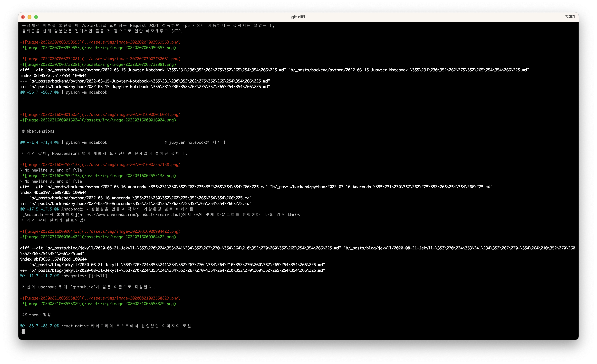Click the '@@ -17,5 +17,5 @@' Anaconda hunk header
Viewport: 597px width, 364px height.
39,209
